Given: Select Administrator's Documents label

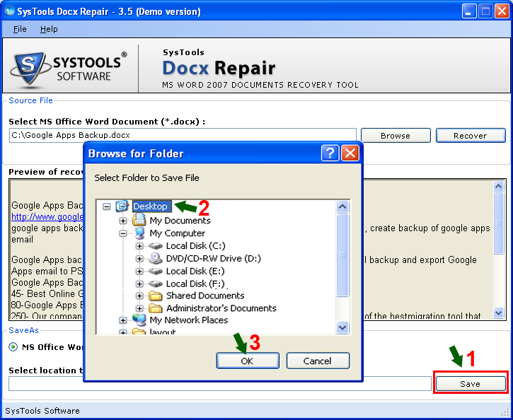Looking at the screenshot, I should tap(221, 308).
